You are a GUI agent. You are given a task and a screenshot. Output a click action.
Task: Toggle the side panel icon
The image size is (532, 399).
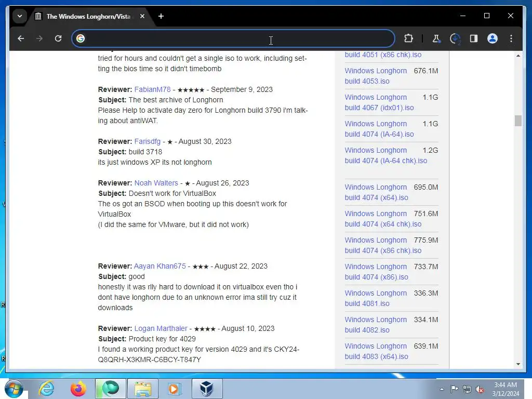[474, 38]
